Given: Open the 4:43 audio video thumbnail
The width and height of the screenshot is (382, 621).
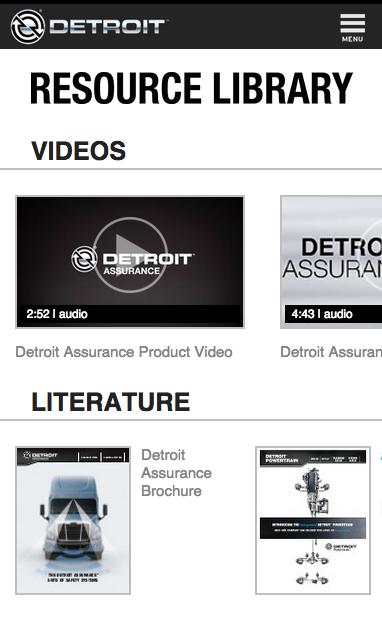Looking at the screenshot, I should click(331, 262).
